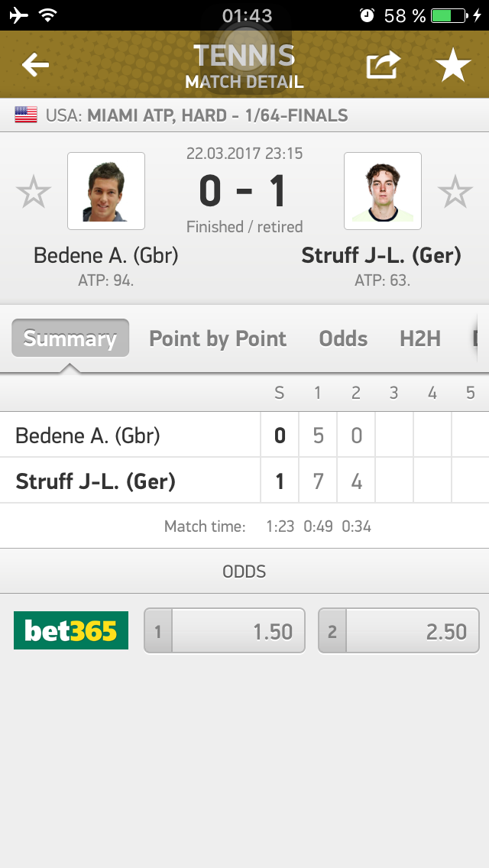This screenshot has width=489, height=868.
Task: Switch to Point by Point tab
Action: [x=218, y=338]
